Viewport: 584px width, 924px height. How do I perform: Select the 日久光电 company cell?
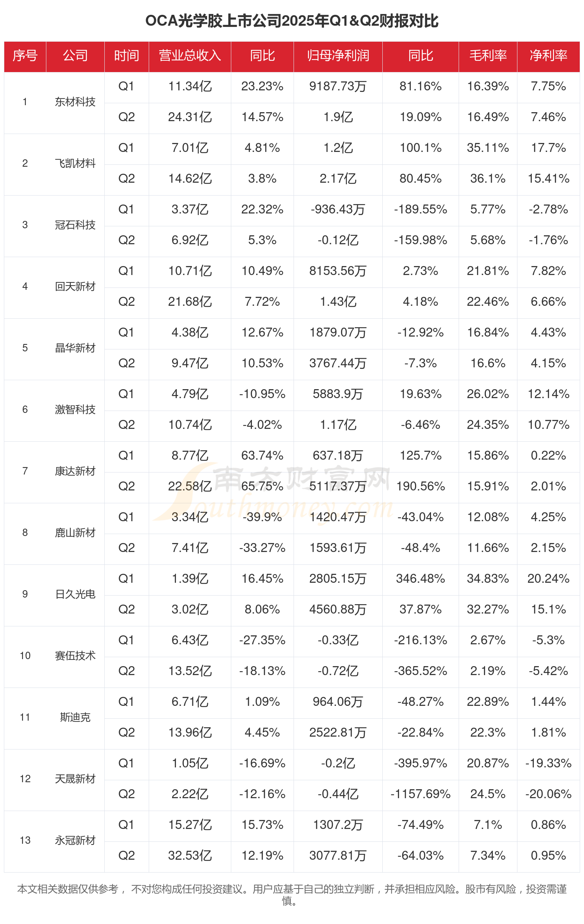75,594
